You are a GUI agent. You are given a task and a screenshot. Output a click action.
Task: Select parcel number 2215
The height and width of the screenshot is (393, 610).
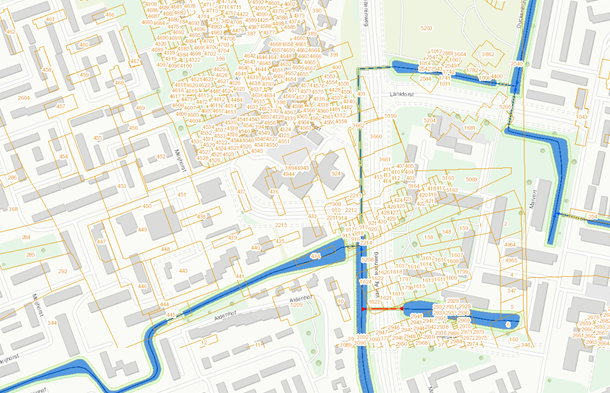point(281,225)
